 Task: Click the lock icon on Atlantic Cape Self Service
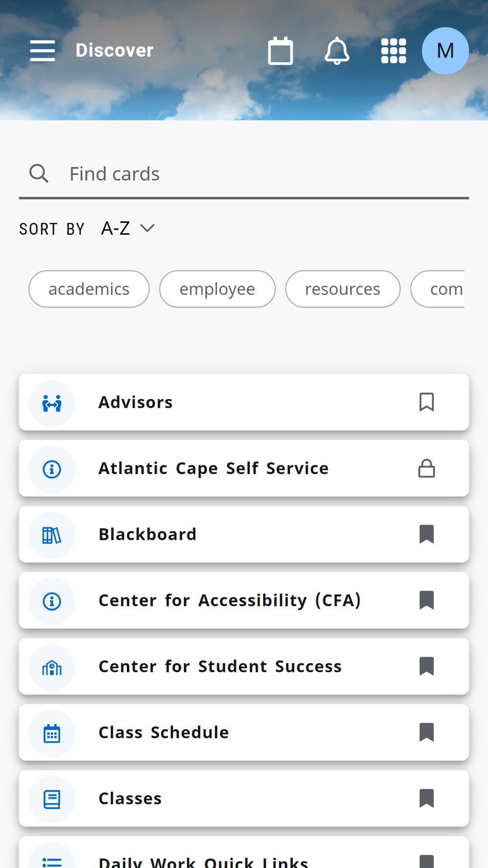click(427, 469)
